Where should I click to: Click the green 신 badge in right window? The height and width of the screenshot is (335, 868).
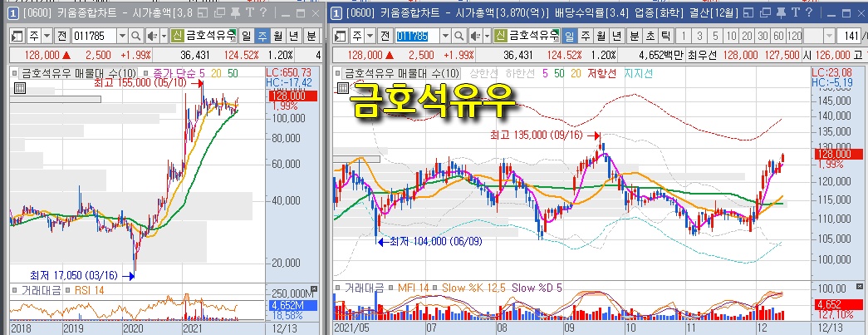500,37
